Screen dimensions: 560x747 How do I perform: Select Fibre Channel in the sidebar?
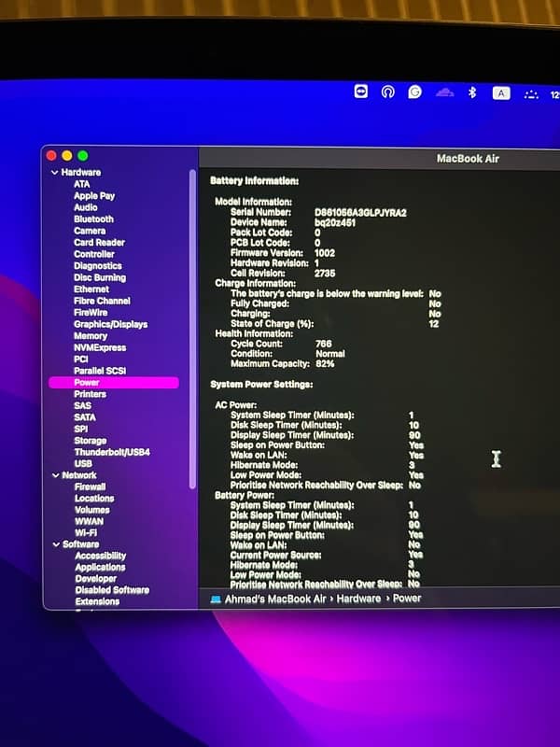(x=102, y=301)
